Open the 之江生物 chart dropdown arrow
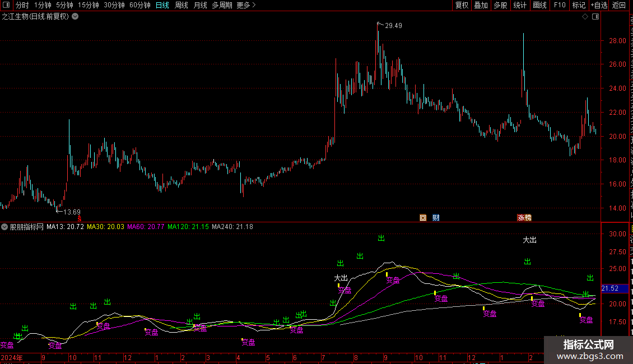The height and width of the screenshot is (364, 633). coord(75,17)
